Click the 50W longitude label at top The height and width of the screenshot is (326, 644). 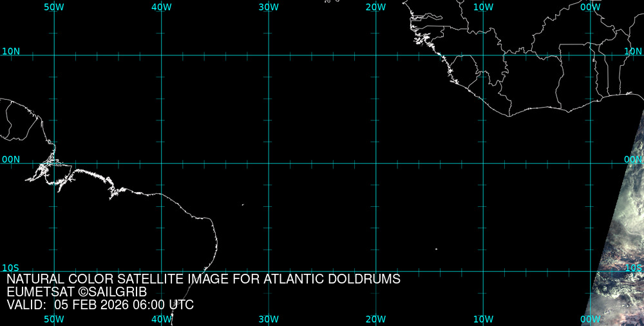pyautogui.click(x=54, y=6)
